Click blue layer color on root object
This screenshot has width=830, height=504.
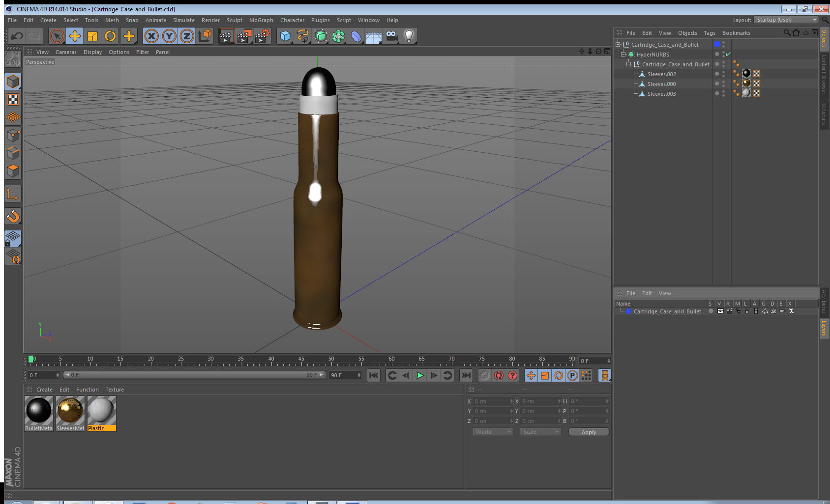click(x=717, y=44)
